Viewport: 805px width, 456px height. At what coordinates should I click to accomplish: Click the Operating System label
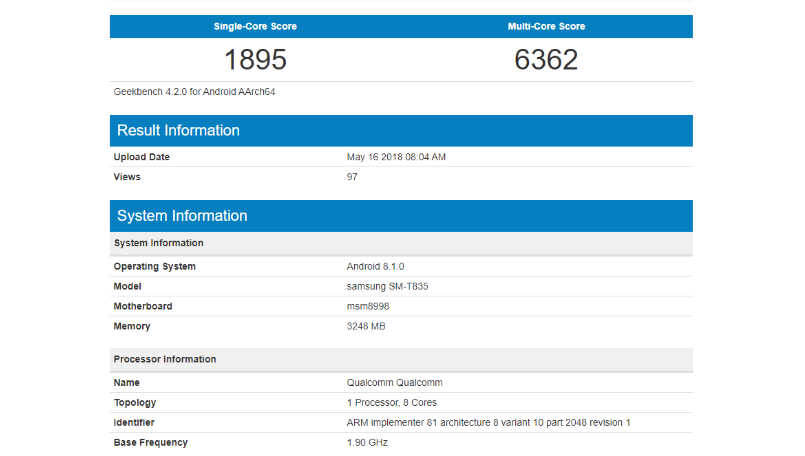tap(155, 267)
